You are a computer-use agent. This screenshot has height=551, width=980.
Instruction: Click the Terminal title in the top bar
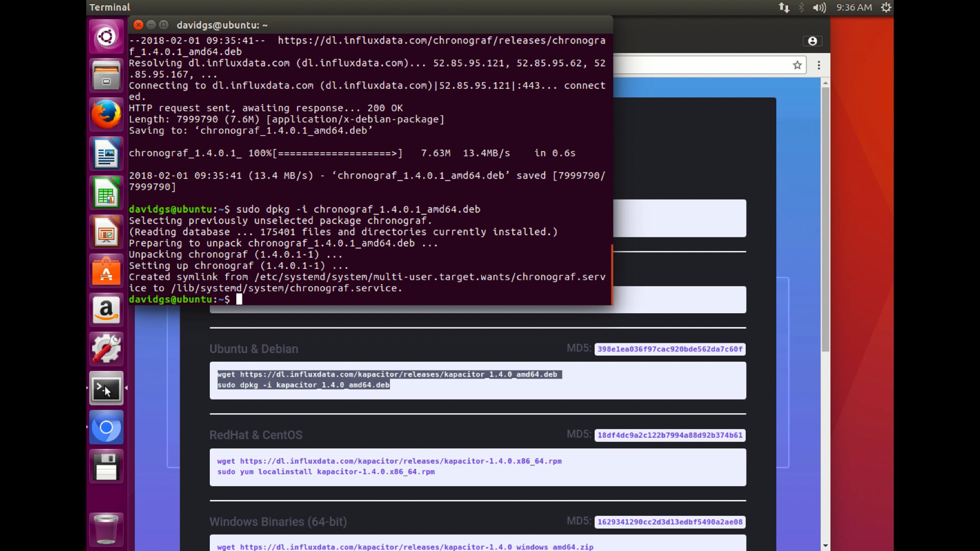pos(109,7)
